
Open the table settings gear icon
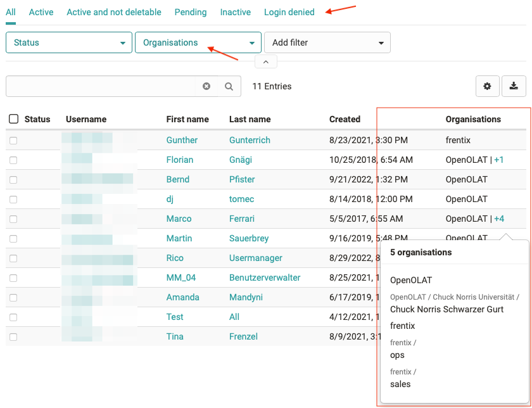[x=487, y=86]
